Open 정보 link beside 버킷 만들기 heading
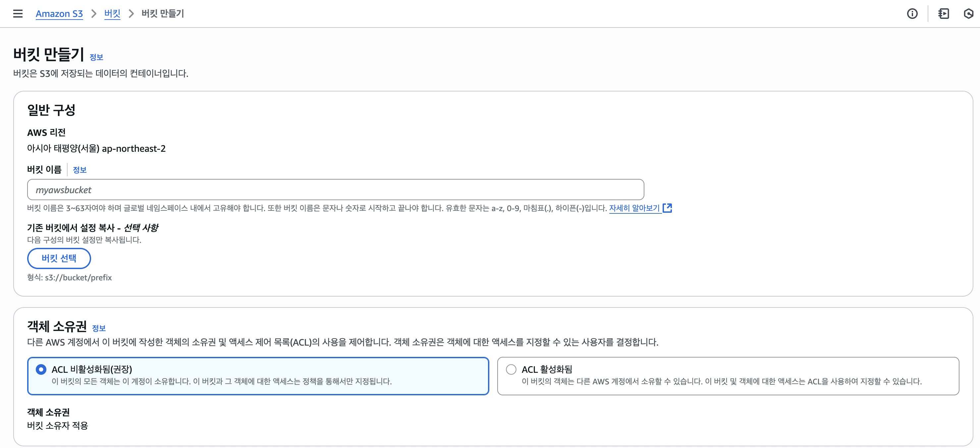 [96, 57]
